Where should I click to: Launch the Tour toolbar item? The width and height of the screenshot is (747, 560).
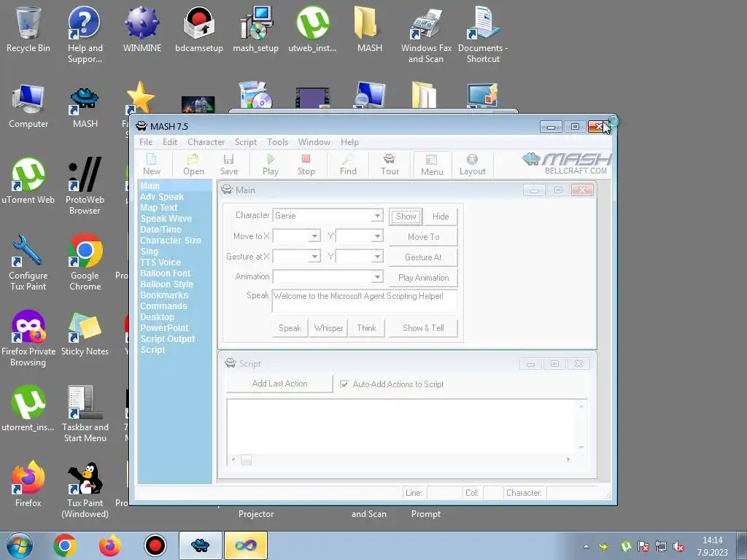pos(390,164)
